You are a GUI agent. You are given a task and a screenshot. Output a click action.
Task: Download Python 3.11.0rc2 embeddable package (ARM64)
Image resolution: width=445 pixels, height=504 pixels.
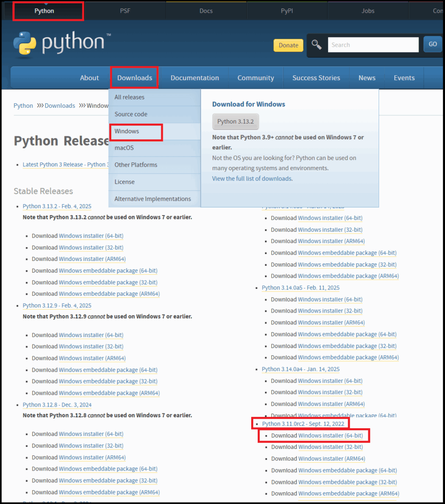[349, 494]
